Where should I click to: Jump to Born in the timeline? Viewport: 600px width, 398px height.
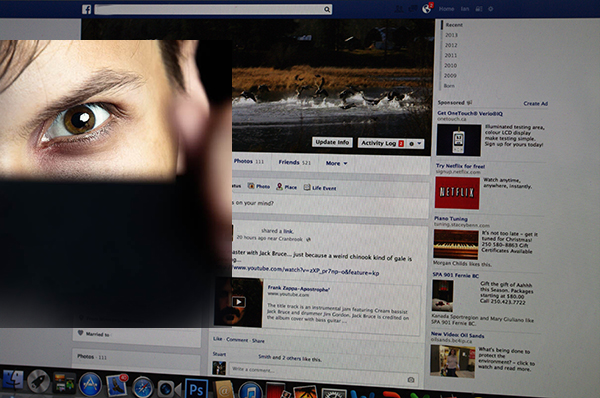(449, 86)
